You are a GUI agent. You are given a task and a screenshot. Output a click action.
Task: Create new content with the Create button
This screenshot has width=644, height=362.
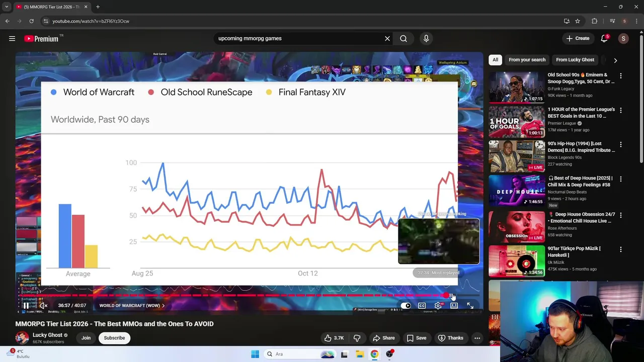point(577,38)
